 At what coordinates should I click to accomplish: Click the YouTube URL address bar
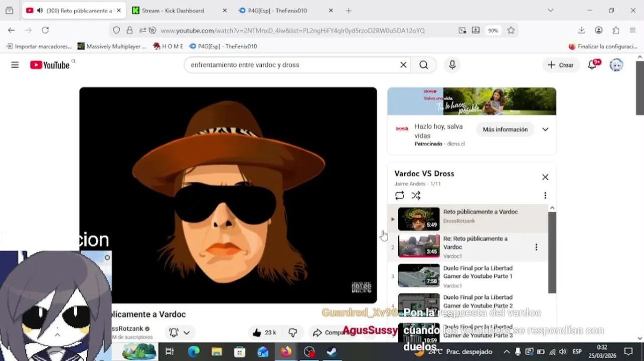coord(292,31)
